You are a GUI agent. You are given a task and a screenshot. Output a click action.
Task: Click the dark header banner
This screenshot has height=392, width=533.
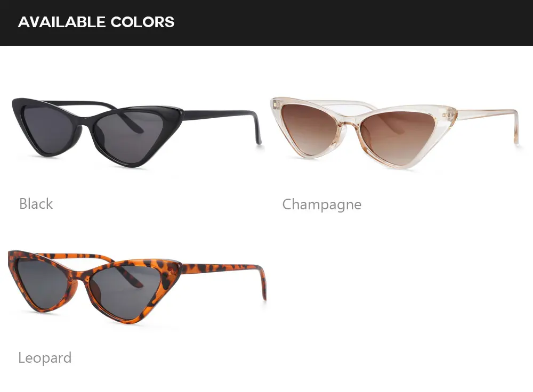pyautogui.click(x=266, y=23)
